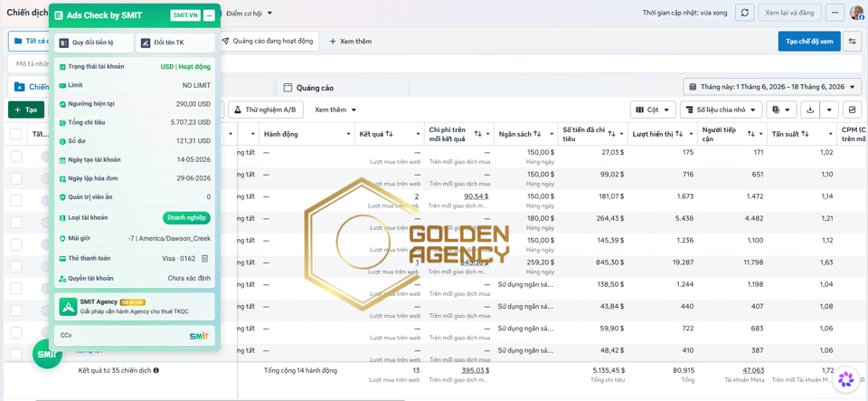
Task: Sort by Kết quả column arrows
Action: tap(389, 134)
